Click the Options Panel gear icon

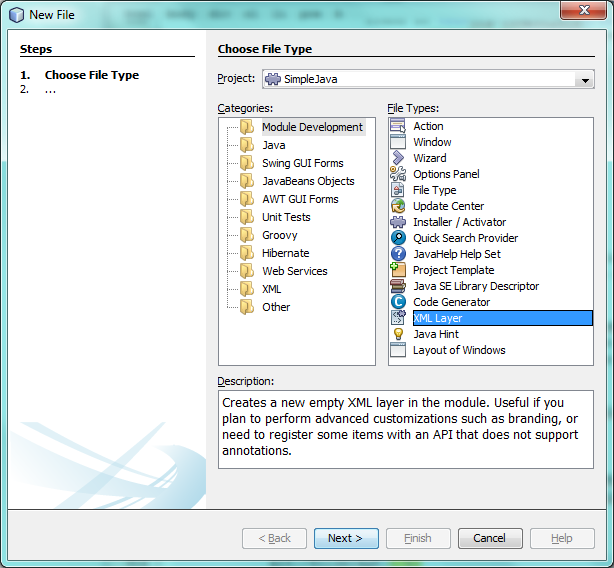click(397, 174)
